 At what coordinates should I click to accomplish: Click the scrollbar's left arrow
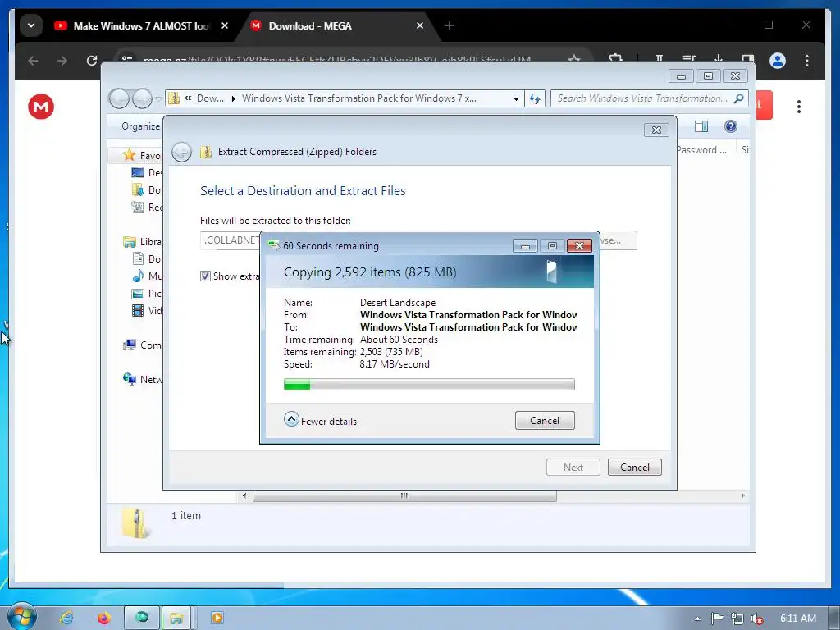(244, 495)
